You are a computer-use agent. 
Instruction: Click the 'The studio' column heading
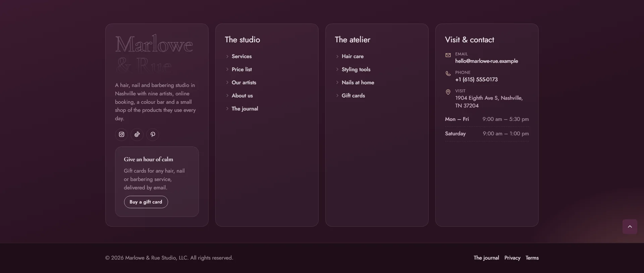(x=243, y=40)
